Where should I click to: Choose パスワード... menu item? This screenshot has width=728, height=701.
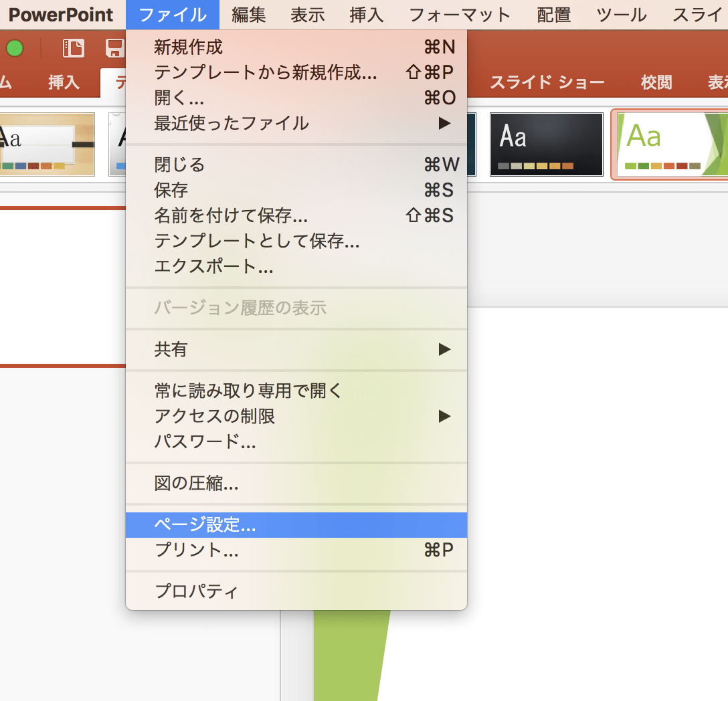[x=296, y=442]
